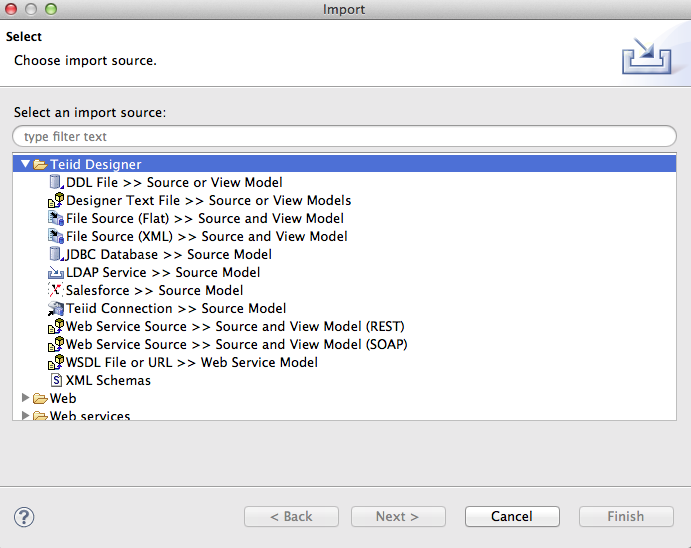Click the Designer Text File icon

[56, 200]
